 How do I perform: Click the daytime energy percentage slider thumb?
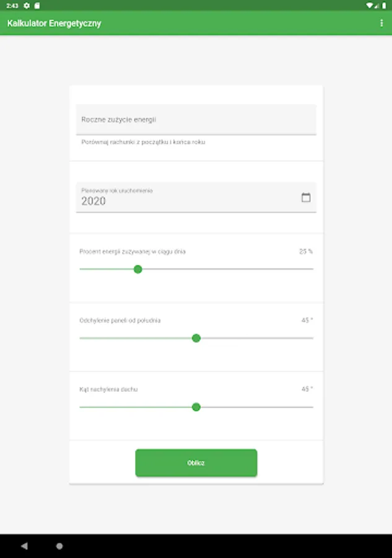click(x=138, y=269)
